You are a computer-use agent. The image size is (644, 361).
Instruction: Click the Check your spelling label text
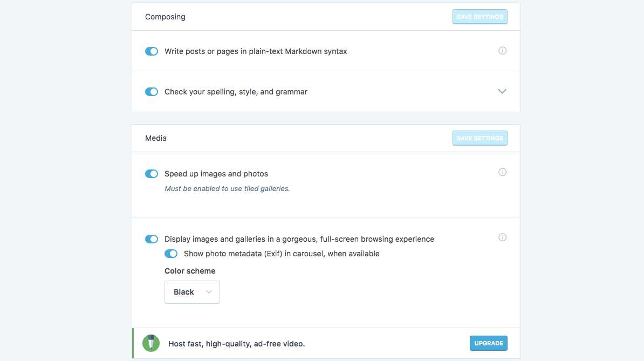pos(236,92)
